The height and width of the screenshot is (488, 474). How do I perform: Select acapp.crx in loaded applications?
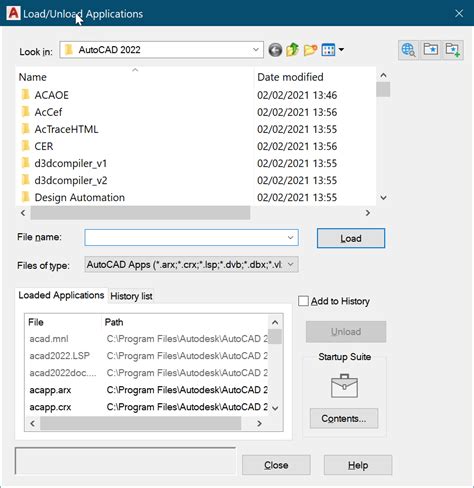pyautogui.click(x=50, y=407)
